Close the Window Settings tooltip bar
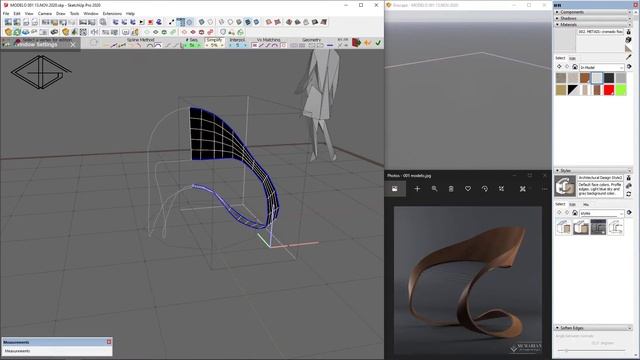 point(73,44)
